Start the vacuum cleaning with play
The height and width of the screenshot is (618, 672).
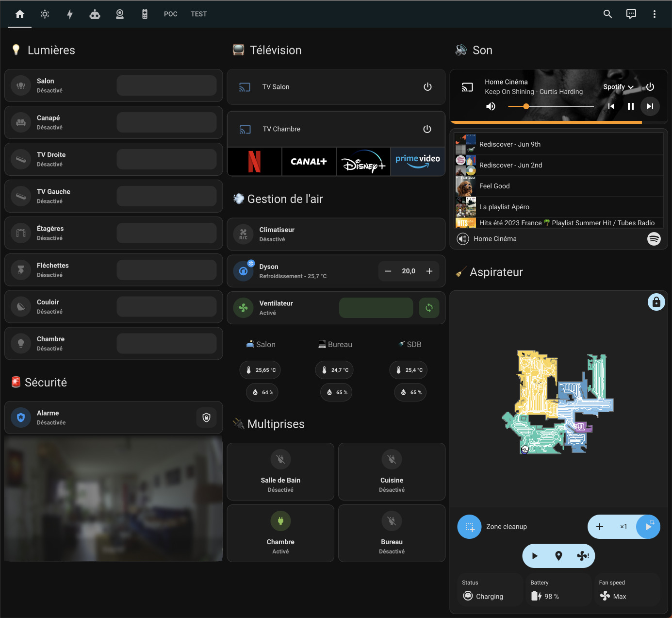click(x=535, y=556)
